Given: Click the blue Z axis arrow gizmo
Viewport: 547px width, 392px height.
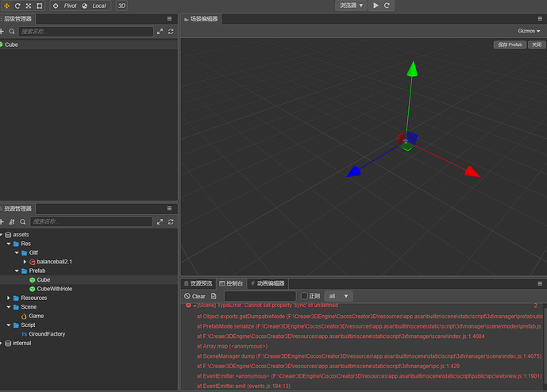Looking at the screenshot, I should point(354,171).
